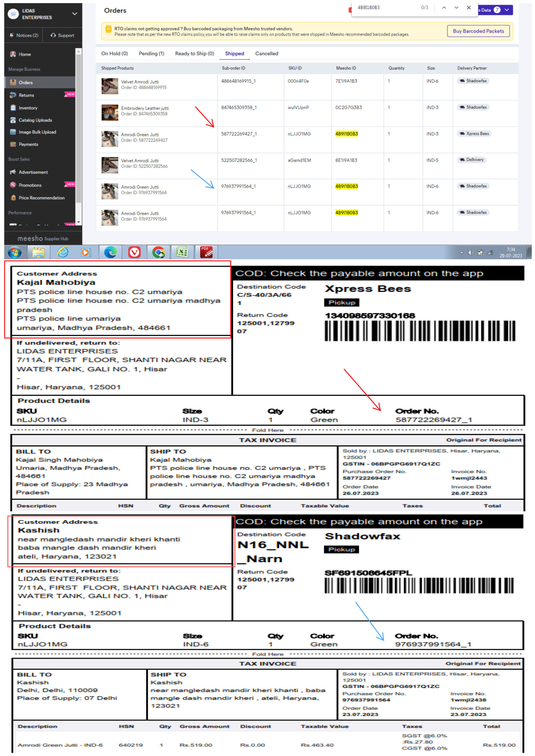535x756 pixels.
Task: Switch to the On Hold (0) tab
Action: [114, 53]
